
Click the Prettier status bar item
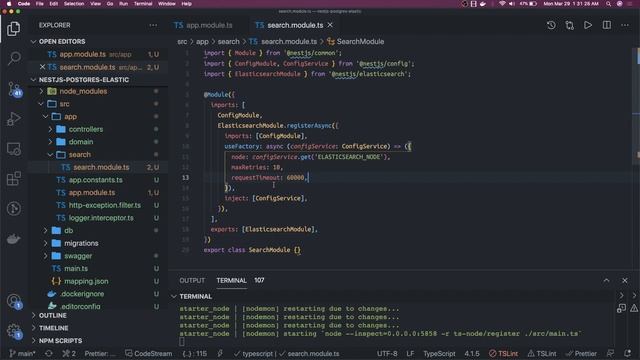tap(581, 353)
